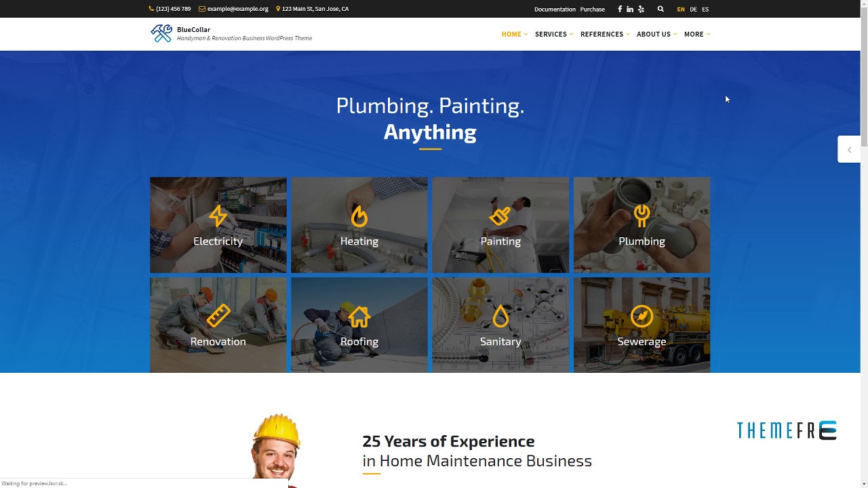Select the Roofing house service tile
The height and width of the screenshot is (488, 868).
click(x=359, y=325)
